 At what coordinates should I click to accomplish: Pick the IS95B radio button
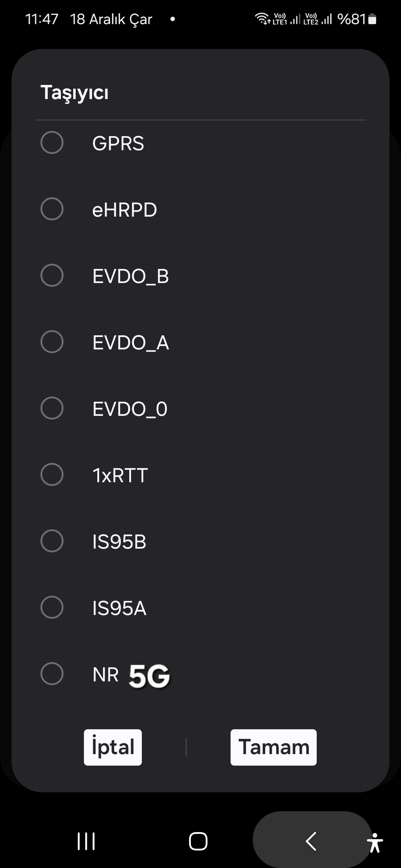click(x=52, y=541)
